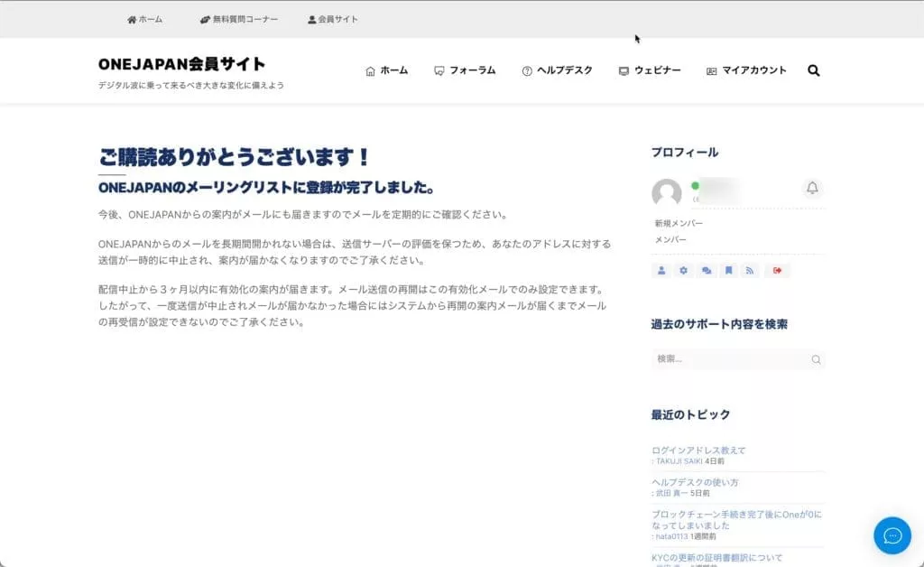Open ヘルプデスク in the main navigation

pyautogui.click(x=557, y=70)
